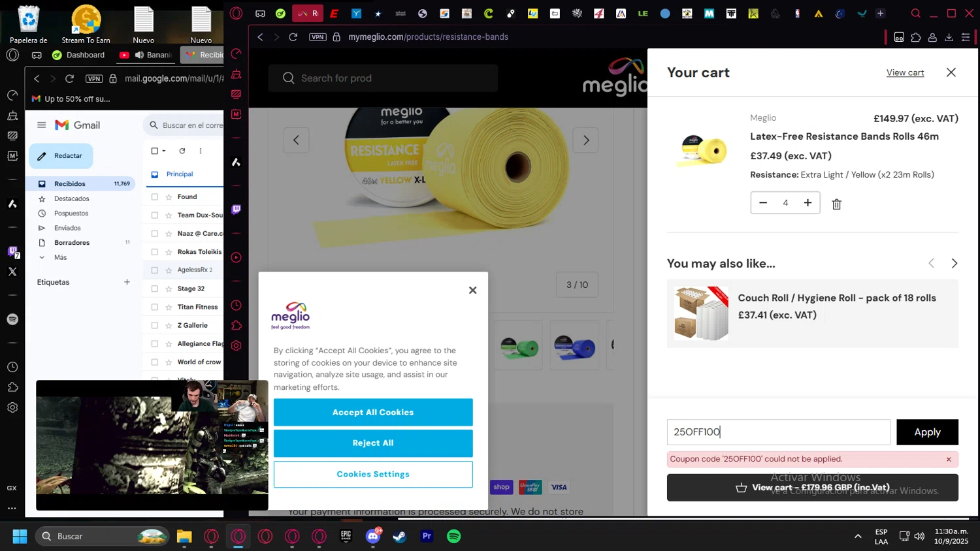Open Latex-Free Resistance Bands Rolls link
The width and height of the screenshot is (980, 551).
click(x=844, y=136)
